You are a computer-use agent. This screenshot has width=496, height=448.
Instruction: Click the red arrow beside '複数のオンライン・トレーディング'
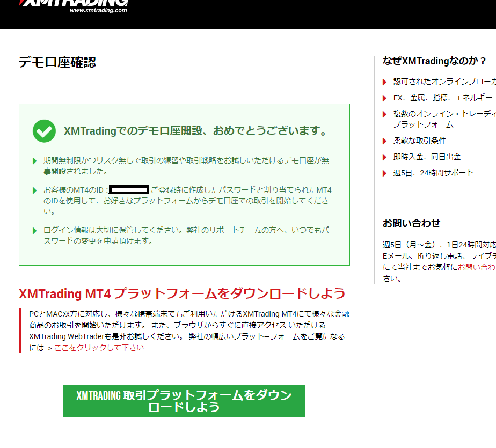pos(385,114)
